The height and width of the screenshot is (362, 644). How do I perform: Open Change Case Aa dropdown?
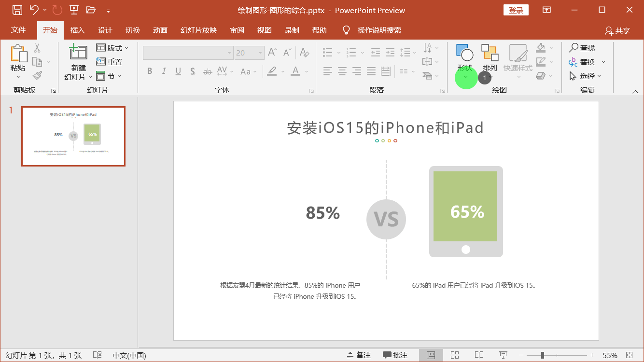point(248,71)
